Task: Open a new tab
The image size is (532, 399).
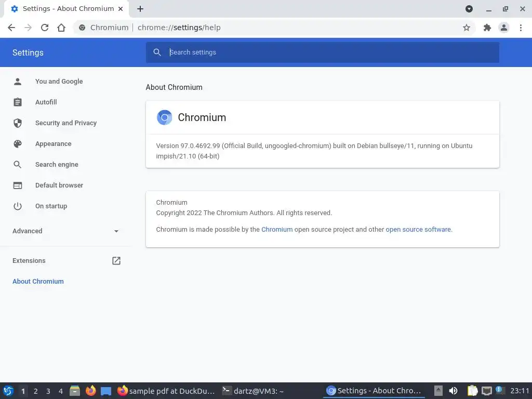Action: coord(140,9)
